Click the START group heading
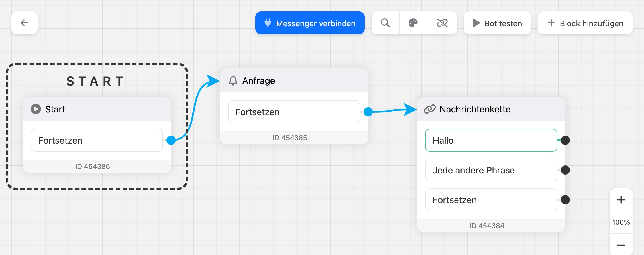 [x=95, y=81]
